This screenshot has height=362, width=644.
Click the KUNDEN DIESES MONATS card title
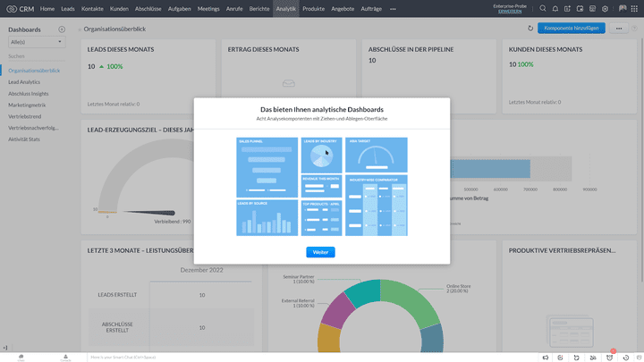point(546,49)
